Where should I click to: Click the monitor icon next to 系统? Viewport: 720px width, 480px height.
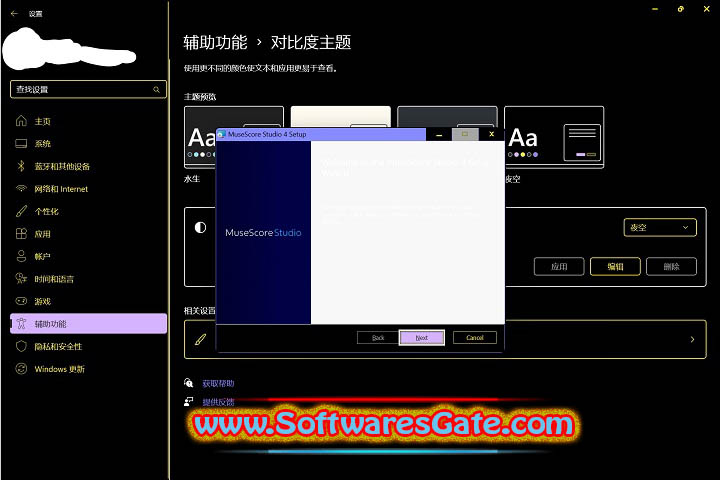pos(21,143)
